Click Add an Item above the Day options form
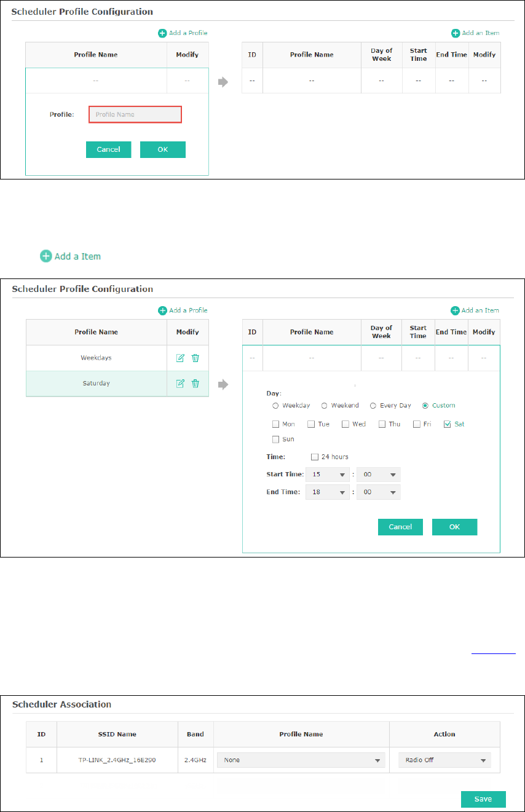 (475, 310)
